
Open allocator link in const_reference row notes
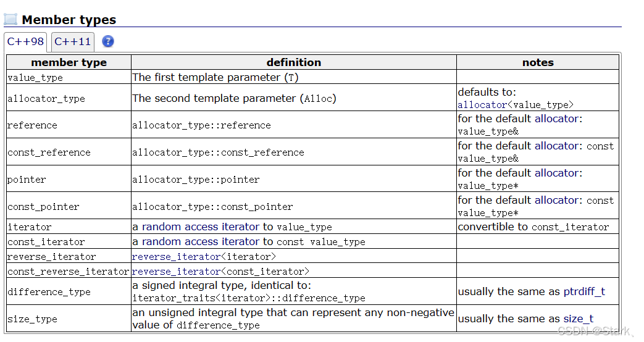pos(556,146)
